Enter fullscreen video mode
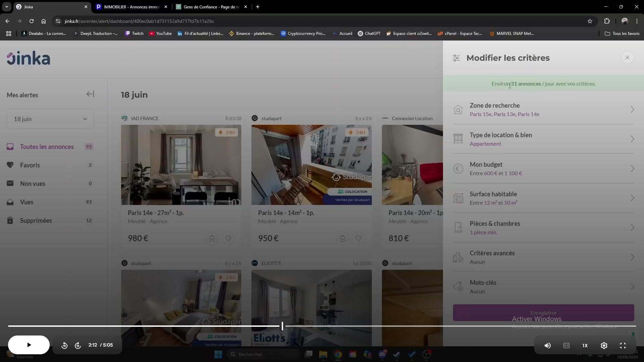 [623, 346]
